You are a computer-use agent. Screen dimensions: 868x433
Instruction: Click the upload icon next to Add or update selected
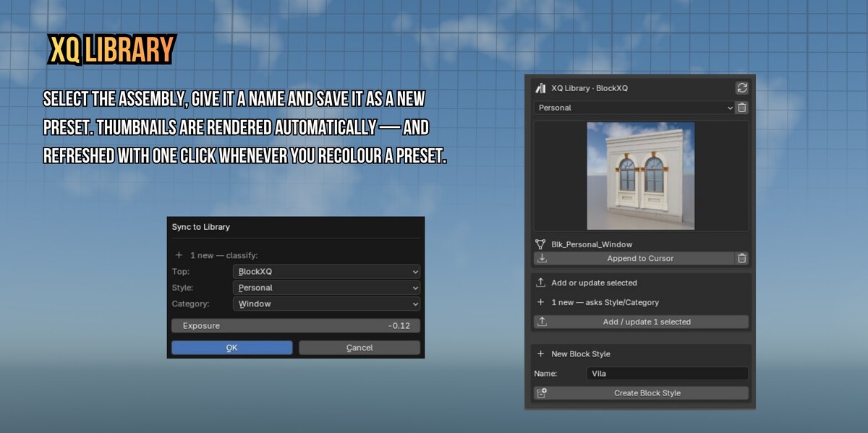540,283
